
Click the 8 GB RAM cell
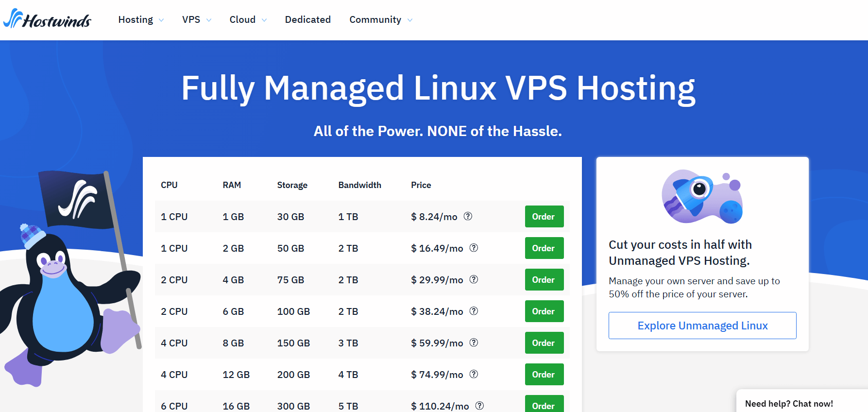point(233,343)
